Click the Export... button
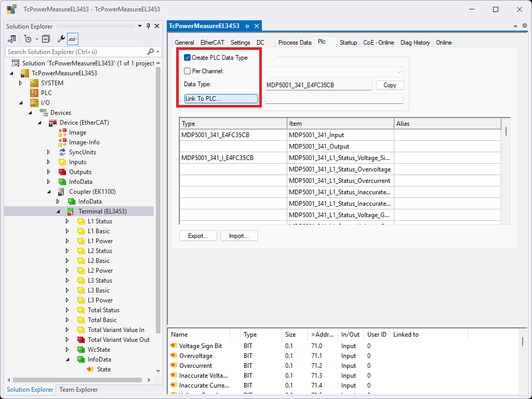The image size is (532, 399). (x=198, y=236)
